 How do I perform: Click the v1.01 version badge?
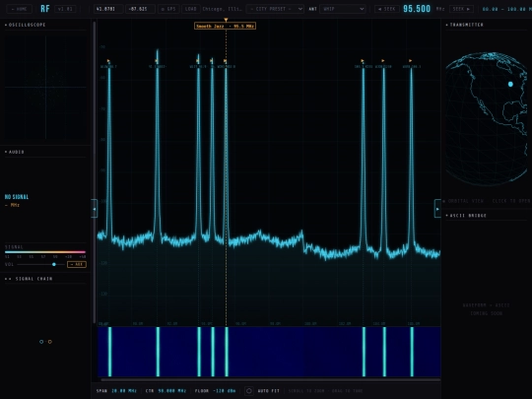click(x=65, y=9)
